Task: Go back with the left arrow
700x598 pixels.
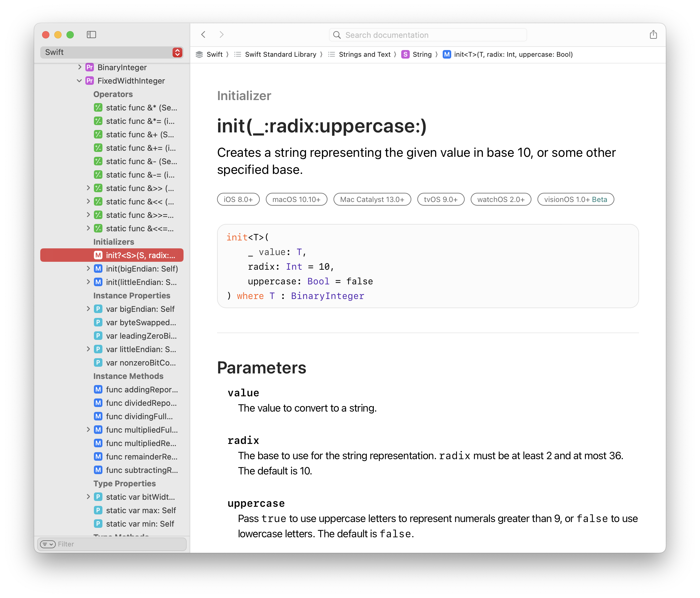Action: point(203,35)
